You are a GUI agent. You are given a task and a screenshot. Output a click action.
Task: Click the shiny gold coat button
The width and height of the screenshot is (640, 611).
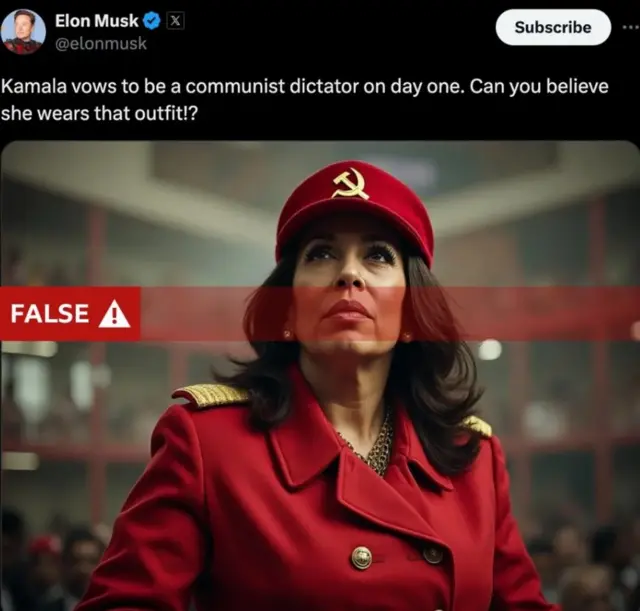point(362,558)
